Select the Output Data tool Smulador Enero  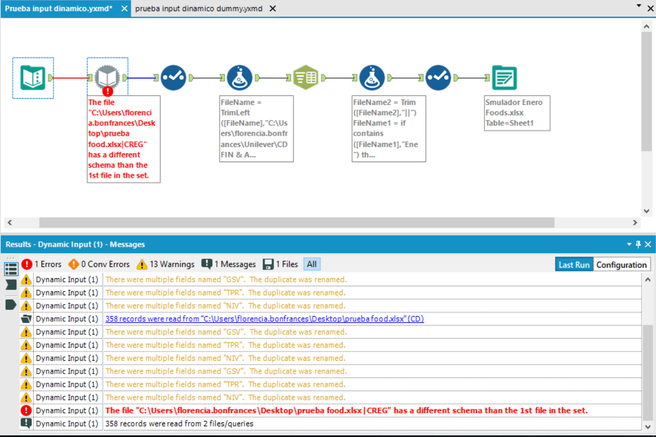pos(504,78)
